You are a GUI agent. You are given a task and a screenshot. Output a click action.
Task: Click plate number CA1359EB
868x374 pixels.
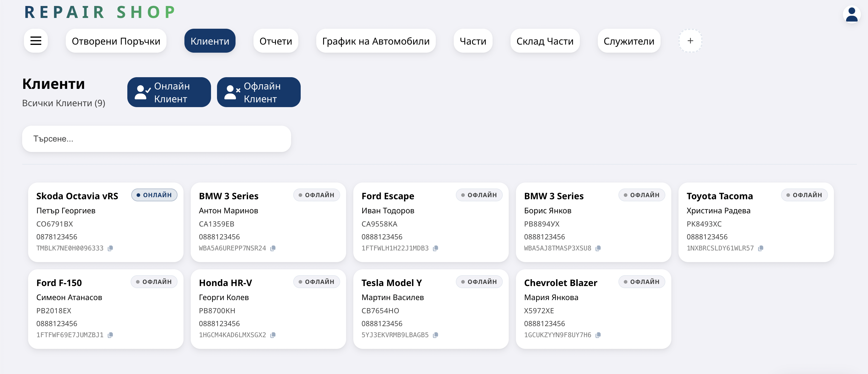pos(216,224)
